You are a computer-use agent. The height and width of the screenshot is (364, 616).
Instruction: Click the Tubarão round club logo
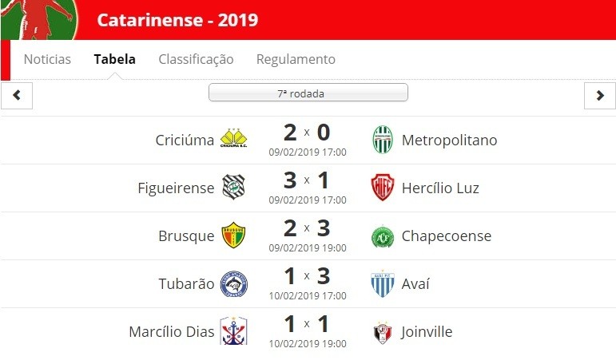tap(233, 283)
